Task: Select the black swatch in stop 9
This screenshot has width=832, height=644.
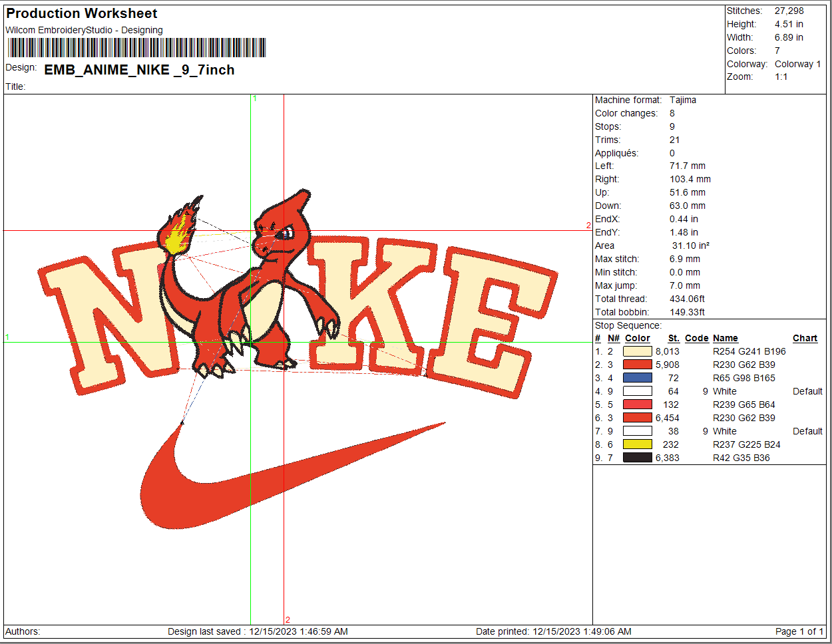Action: click(x=637, y=458)
